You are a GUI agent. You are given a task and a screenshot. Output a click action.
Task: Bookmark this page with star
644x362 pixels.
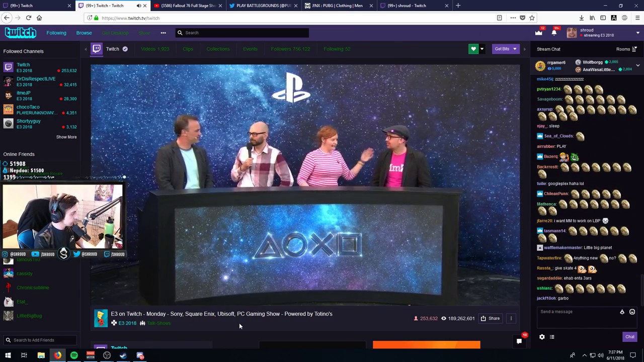pyautogui.click(x=532, y=18)
